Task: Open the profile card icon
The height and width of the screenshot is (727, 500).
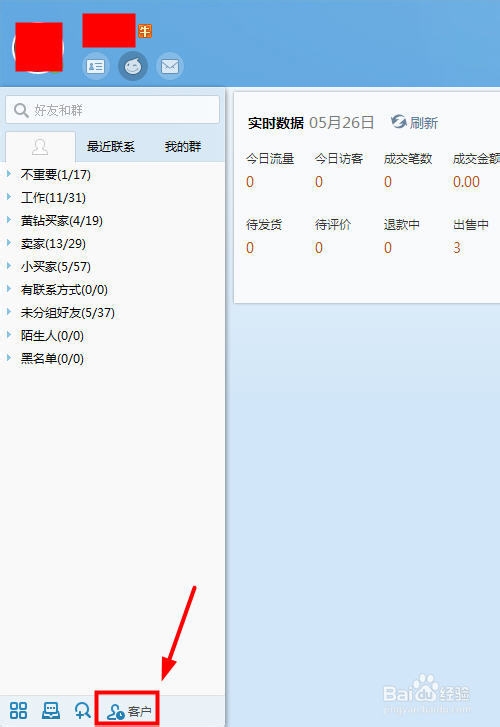Action: click(x=96, y=67)
